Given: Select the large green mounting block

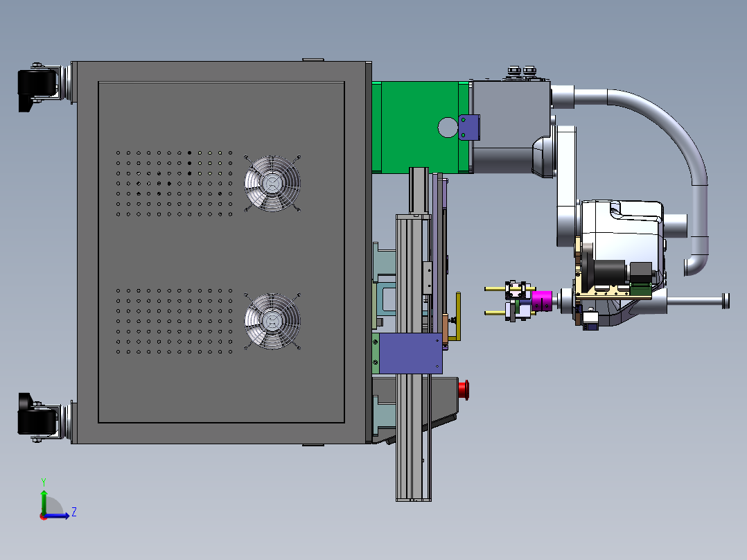Looking at the screenshot, I should click(419, 128).
